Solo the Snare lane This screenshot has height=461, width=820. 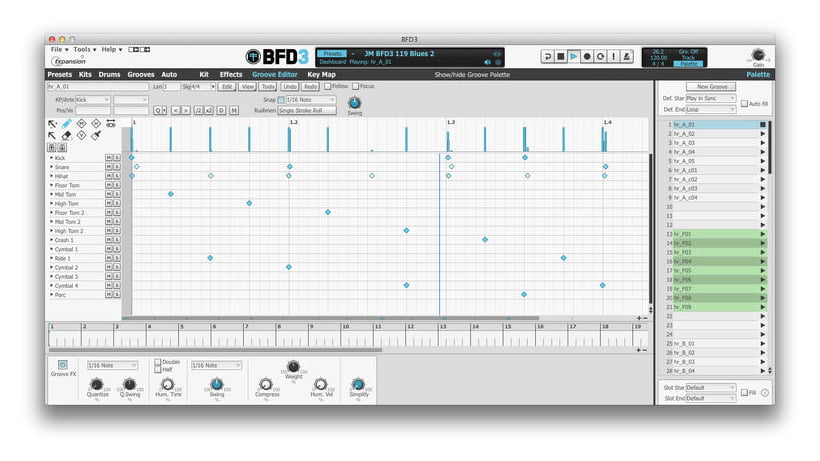(117, 167)
